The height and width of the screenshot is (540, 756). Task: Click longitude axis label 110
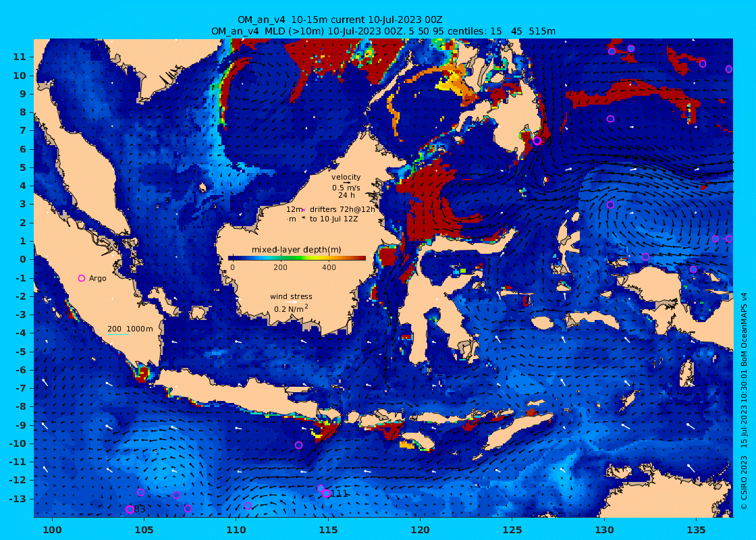coord(236,529)
